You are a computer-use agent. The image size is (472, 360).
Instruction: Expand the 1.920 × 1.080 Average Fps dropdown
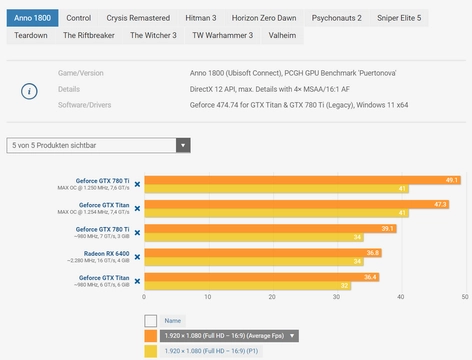(x=229, y=336)
